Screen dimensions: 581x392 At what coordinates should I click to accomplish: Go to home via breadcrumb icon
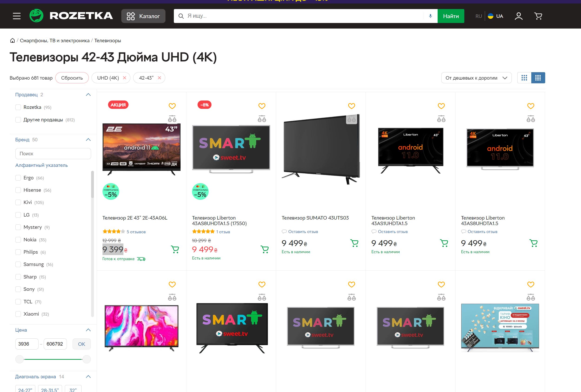[x=13, y=40]
